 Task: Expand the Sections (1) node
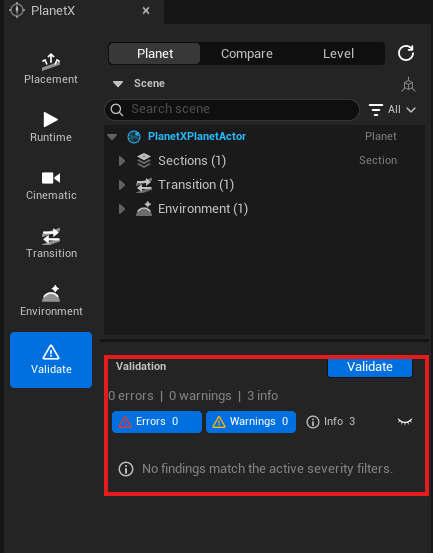click(x=122, y=161)
